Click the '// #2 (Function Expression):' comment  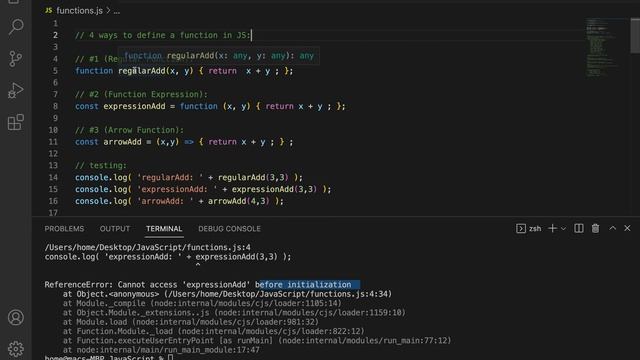point(141,95)
